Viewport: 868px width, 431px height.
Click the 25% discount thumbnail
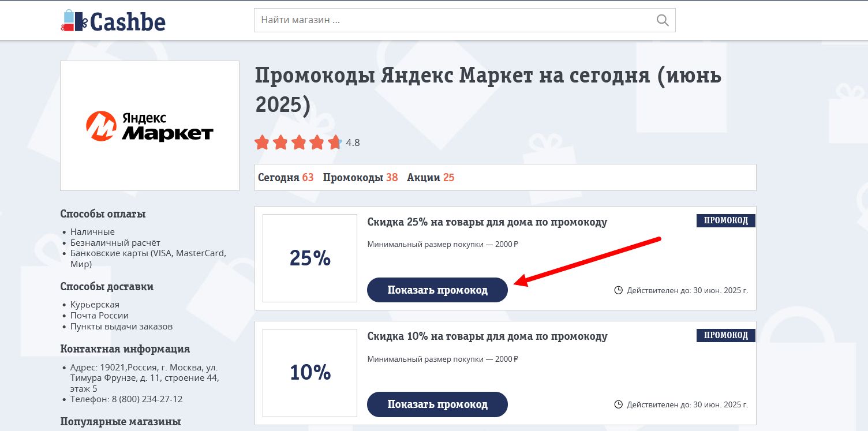310,258
